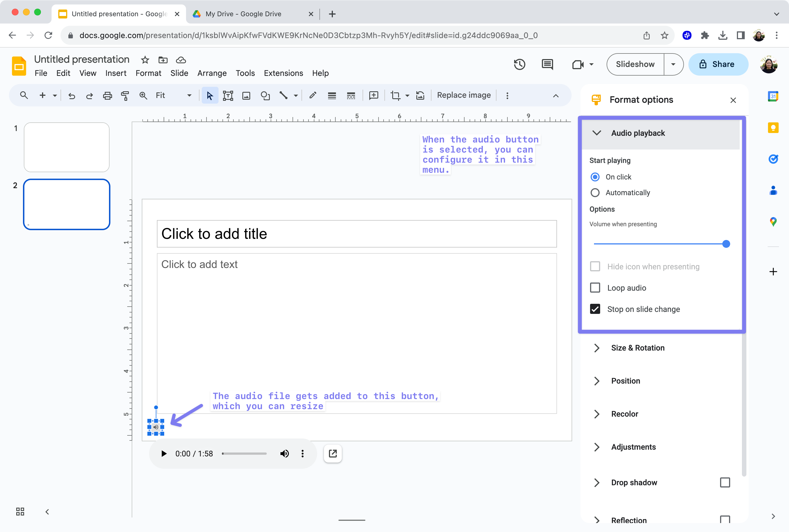This screenshot has width=789, height=532.
Task: Select the On click radio button
Action: pos(595,177)
